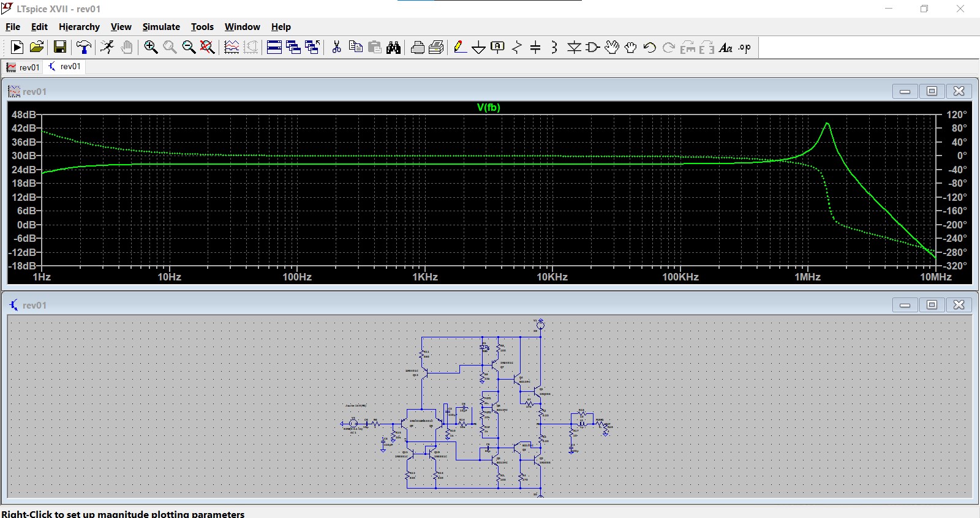Viewport: 980px width, 518px height.
Task: Open the Help menu
Action: point(281,27)
